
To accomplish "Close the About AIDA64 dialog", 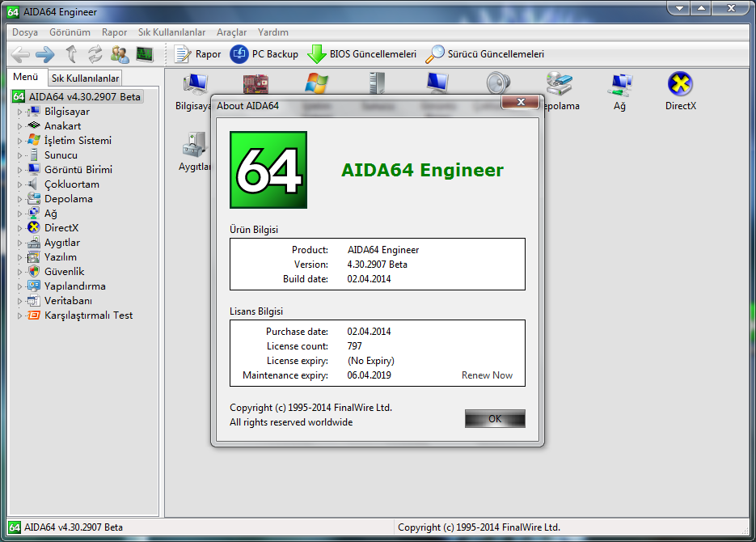I will pos(520,102).
